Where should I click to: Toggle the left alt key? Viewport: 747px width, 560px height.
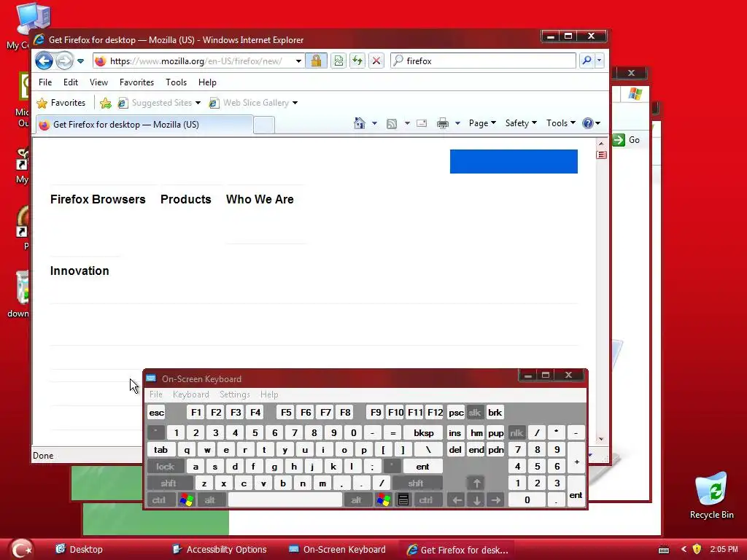(210, 500)
